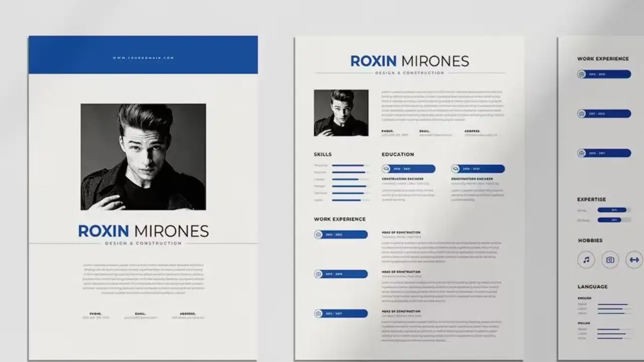Click the HOBBIES section heading
The height and width of the screenshot is (362, 644).
(x=590, y=241)
